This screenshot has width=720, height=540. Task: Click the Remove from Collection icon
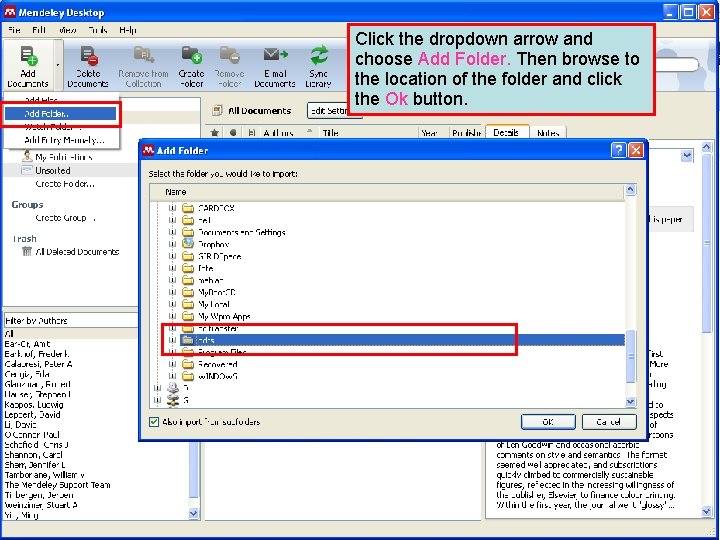tap(144, 55)
